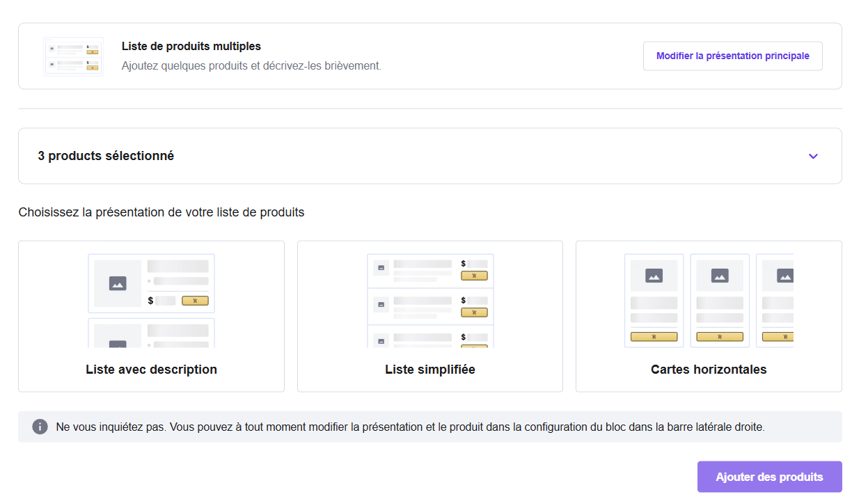The width and height of the screenshot is (868, 499).
Task: Select the Liste simplifiée layout
Action: pos(429,317)
